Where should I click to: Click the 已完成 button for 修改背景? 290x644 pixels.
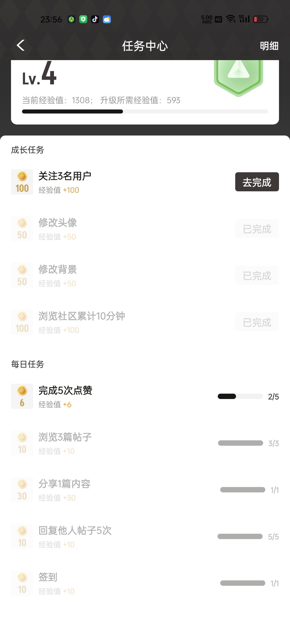pyautogui.click(x=257, y=275)
